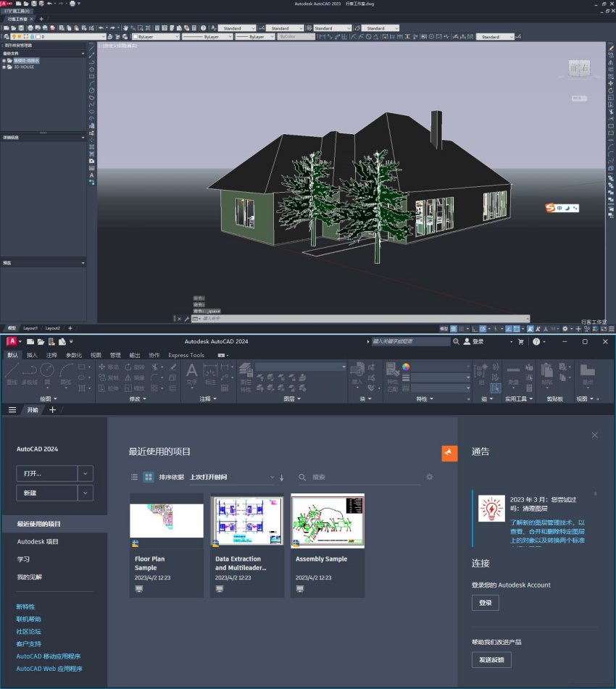Open the 注释 ribbon tab in AutoCAD 2024
Image resolution: width=616 pixels, height=689 pixels.
(x=51, y=355)
